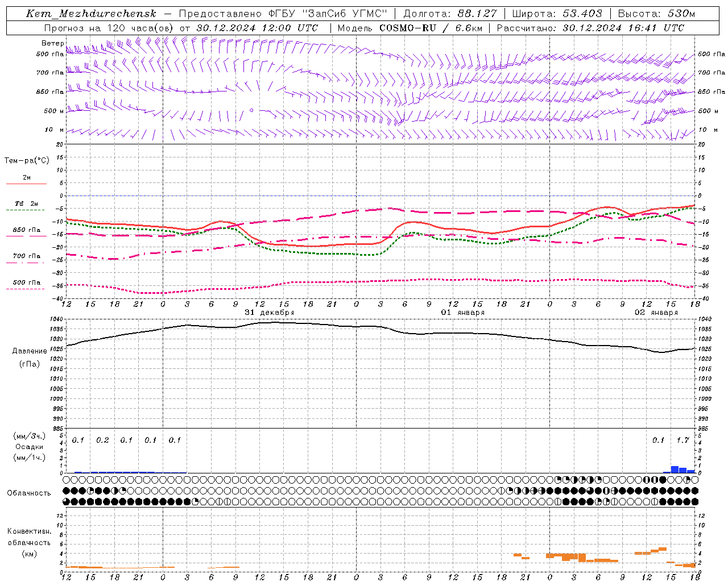Click the model name COSMO-RU / 6.6км

(431, 28)
